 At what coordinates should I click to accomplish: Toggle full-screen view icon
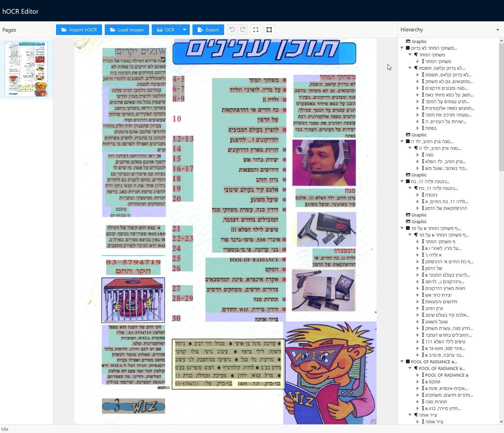pyautogui.click(x=256, y=30)
